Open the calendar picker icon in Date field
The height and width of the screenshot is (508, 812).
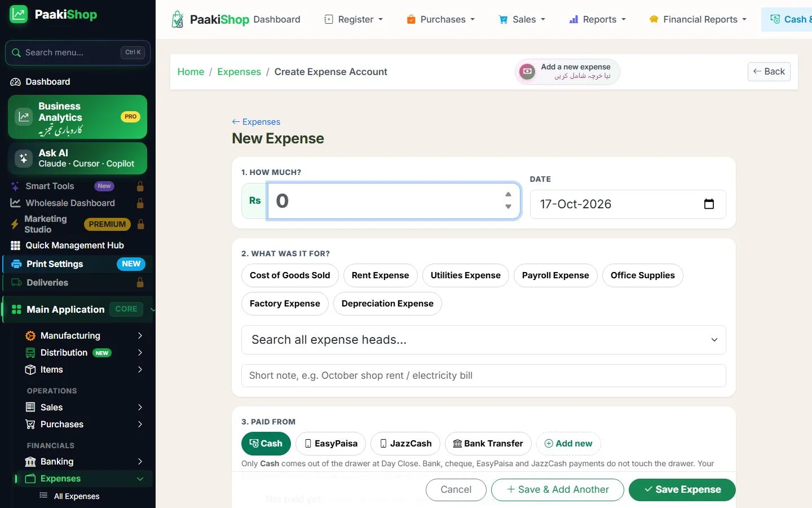[709, 204]
